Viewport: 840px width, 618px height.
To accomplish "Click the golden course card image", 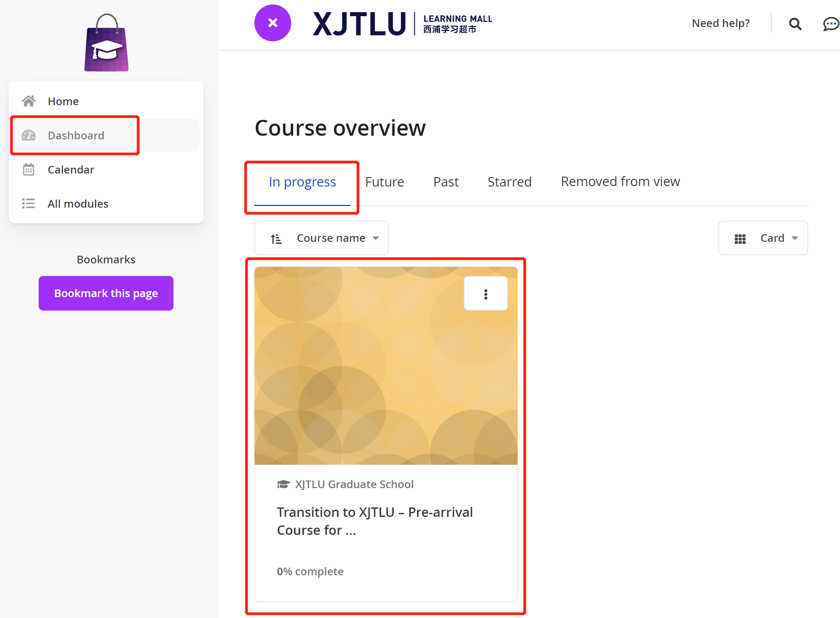I will [x=386, y=366].
